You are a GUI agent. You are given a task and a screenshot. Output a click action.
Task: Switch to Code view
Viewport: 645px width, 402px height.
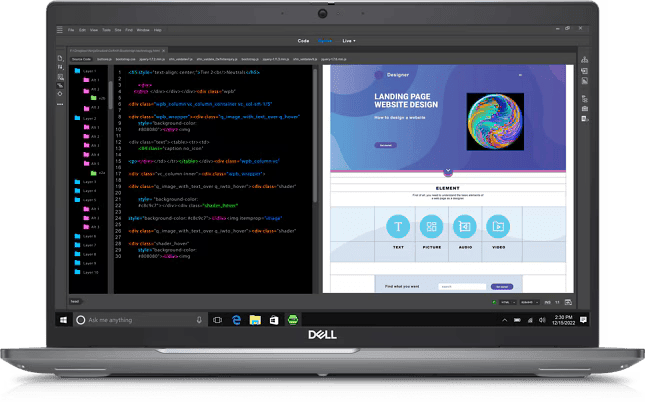pyautogui.click(x=303, y=41)
